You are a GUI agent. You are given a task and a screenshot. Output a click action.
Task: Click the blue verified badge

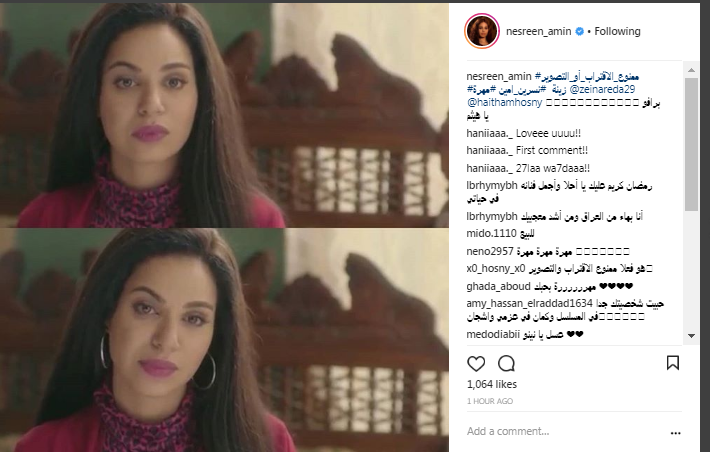click(579, 31)
